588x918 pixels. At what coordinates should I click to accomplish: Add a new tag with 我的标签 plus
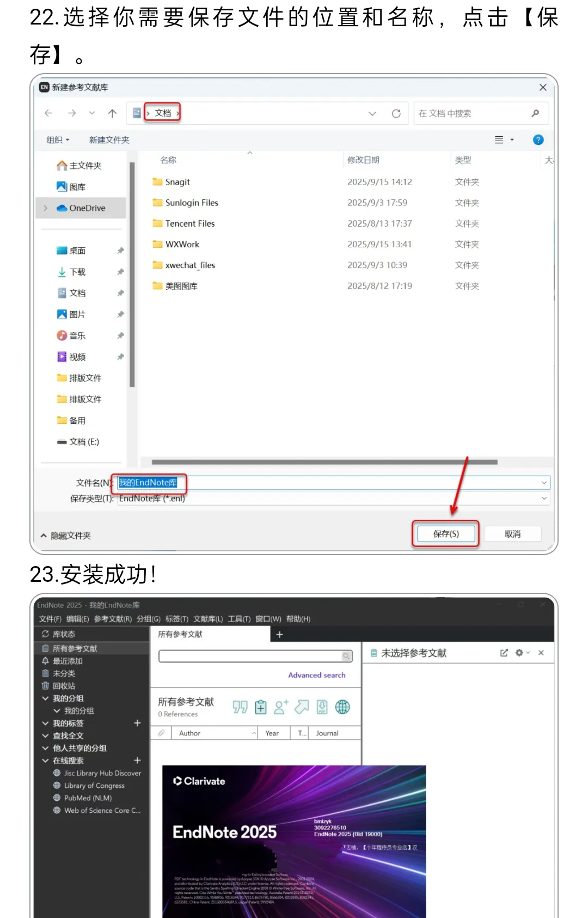pyautogui.click(x=137, y=723)
